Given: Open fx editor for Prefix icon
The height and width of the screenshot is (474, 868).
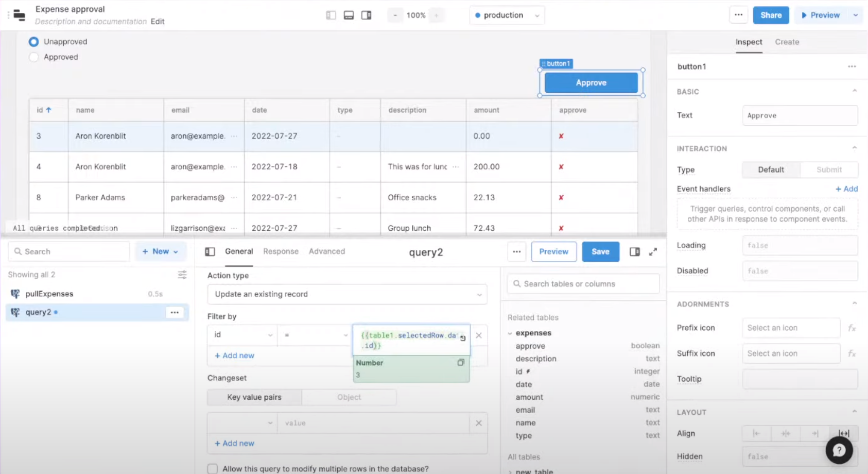Looking at the screenshot, I should (852, 328).
